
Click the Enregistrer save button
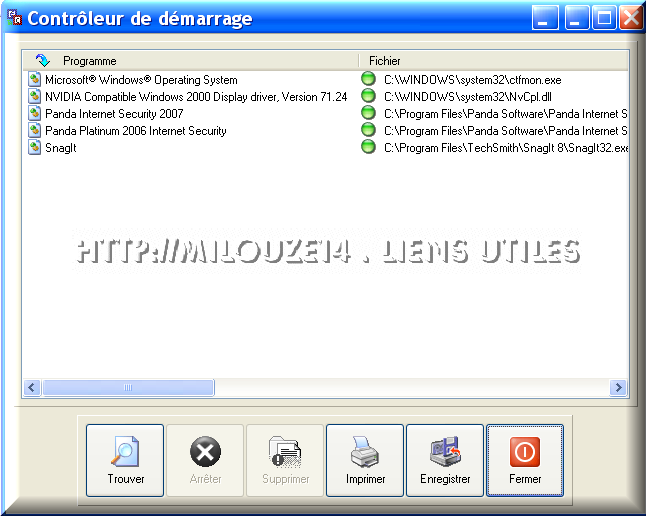coord(445,460)
